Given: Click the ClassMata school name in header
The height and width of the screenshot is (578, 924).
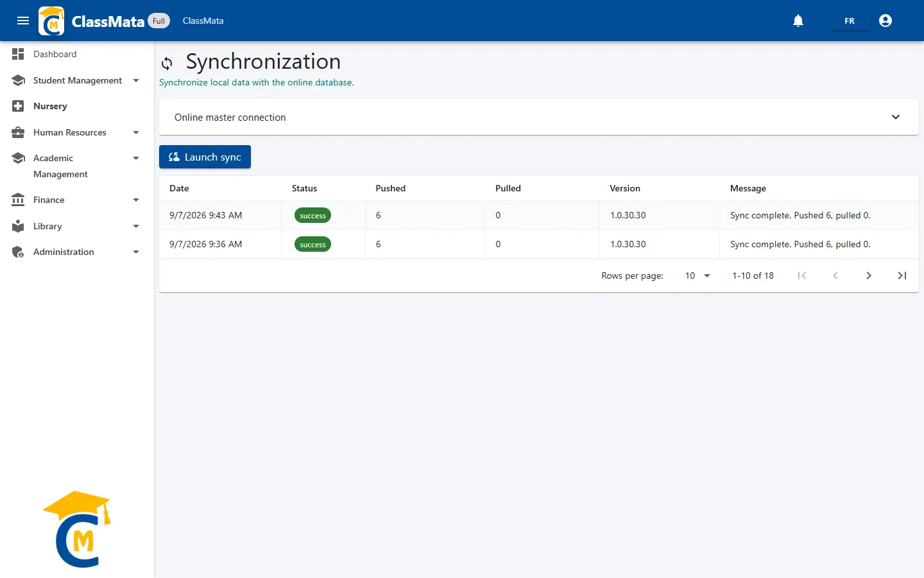Looking at the screenshot, I should 203,21.
